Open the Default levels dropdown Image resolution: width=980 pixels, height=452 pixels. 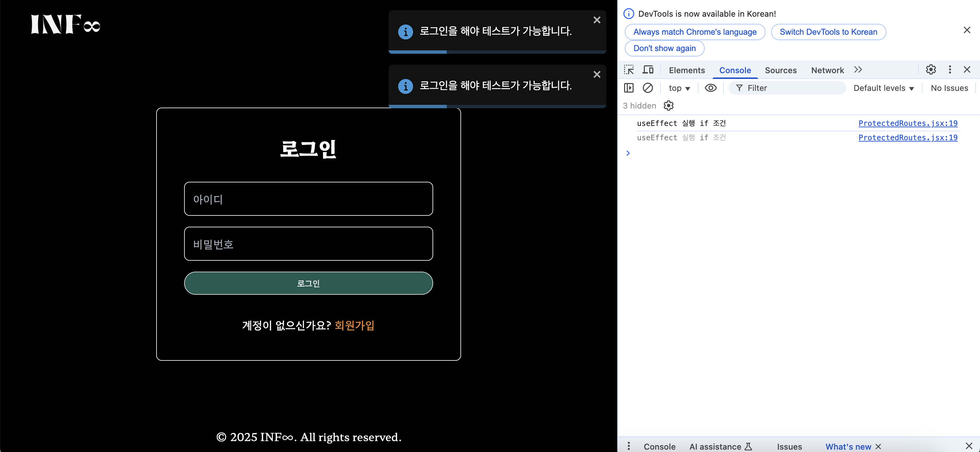(883, 88)
